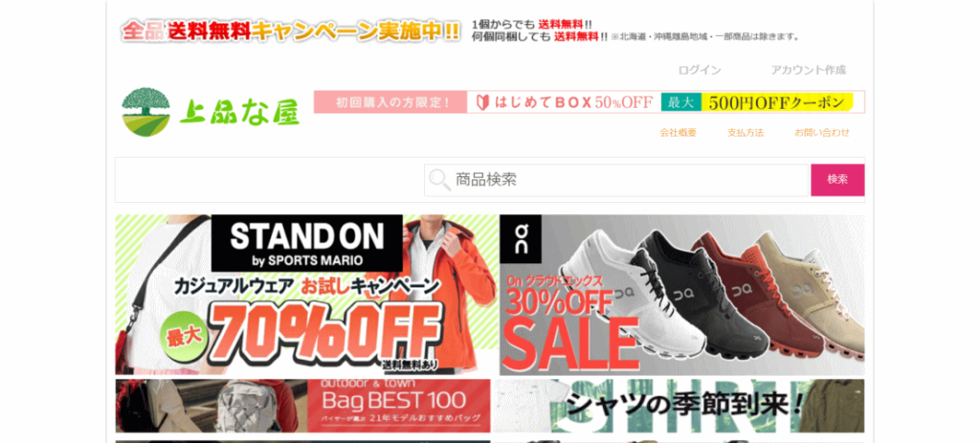Screen dimensions: 980x443
Task: Click the はじめてBOX beginner mark icon
Action: click(x=481, y=102)
